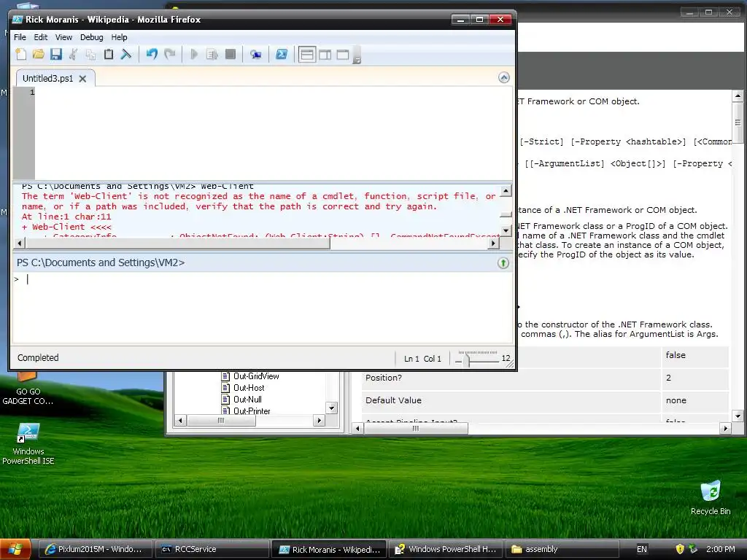
Task: Click help content vertical scroll up arrow
Action: pyautogui.click(x=738, y=96)
